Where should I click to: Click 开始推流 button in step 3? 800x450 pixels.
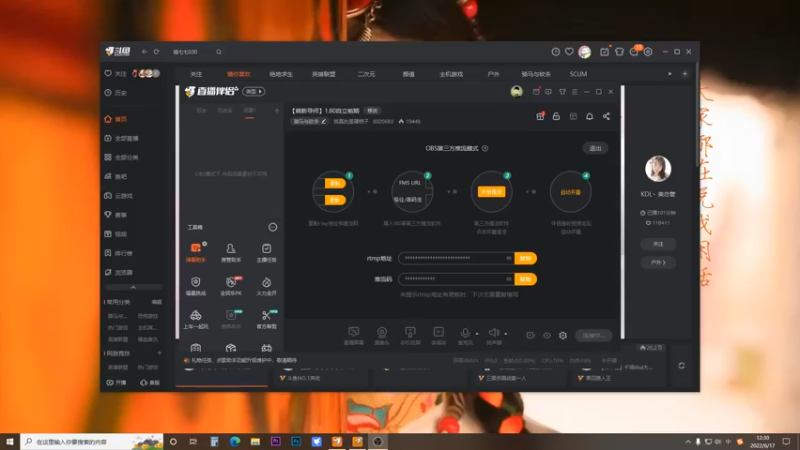tap(491, 192)
